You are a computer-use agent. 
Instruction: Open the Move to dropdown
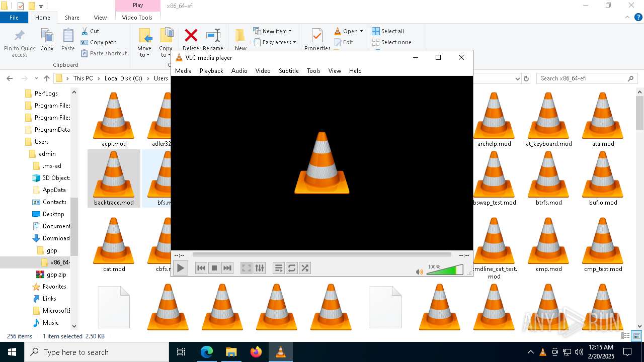144,43
